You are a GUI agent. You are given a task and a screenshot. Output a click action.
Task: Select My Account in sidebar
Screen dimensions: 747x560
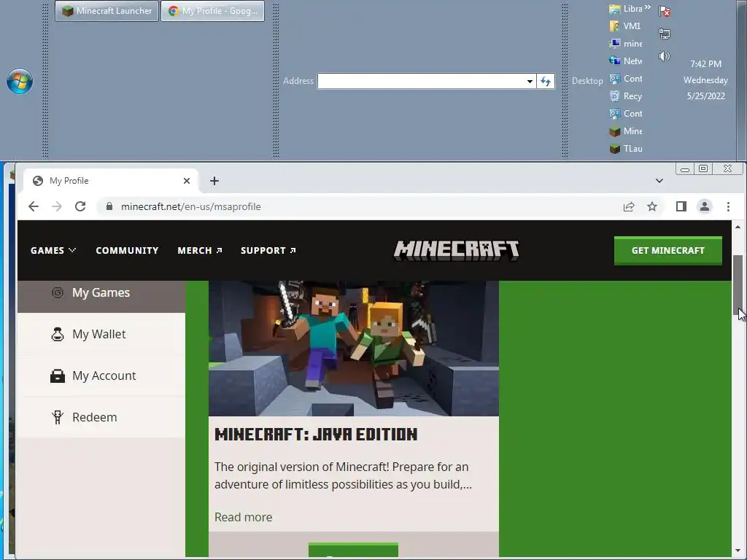pyautogui.click(x=101, y=376)
